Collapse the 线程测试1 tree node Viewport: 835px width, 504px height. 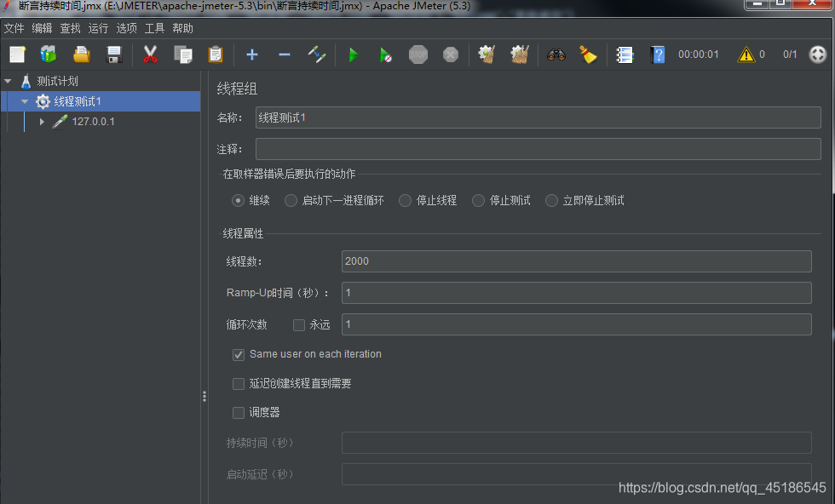tap(24, 101)
